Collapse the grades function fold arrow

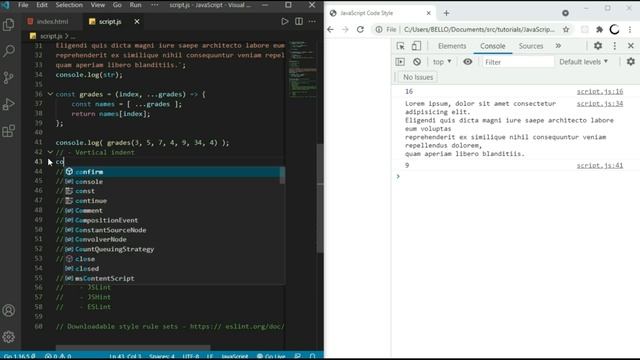coord(50,94)
